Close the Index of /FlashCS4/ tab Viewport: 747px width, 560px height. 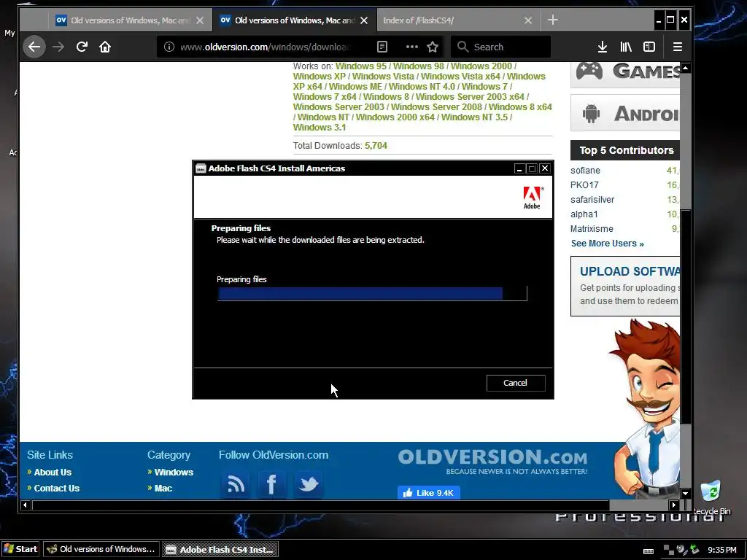528,20
